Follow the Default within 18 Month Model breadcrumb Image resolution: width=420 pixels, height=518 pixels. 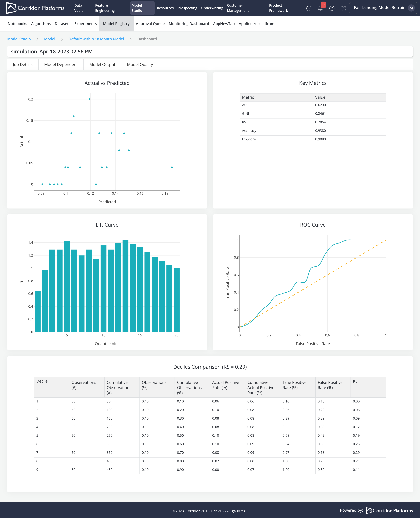pyautogui.click(x=96, y=39)
